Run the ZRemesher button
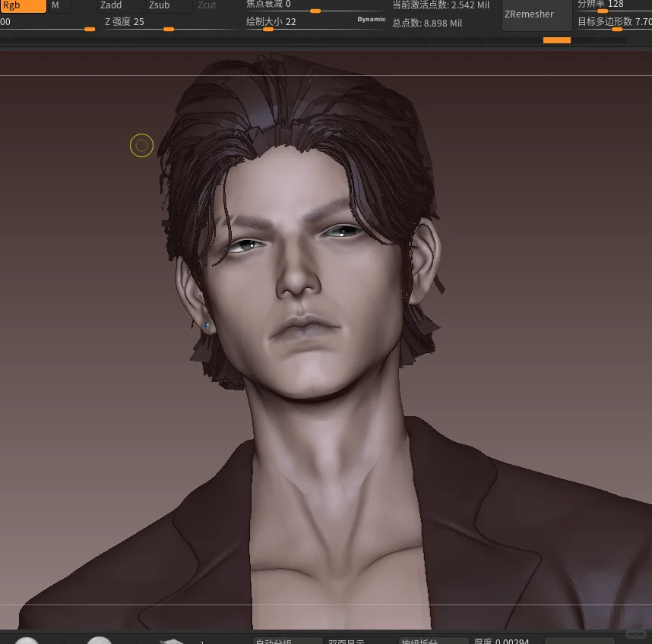Image resolution: width=652 pixels, height=644 pixels. click(536, 15)
